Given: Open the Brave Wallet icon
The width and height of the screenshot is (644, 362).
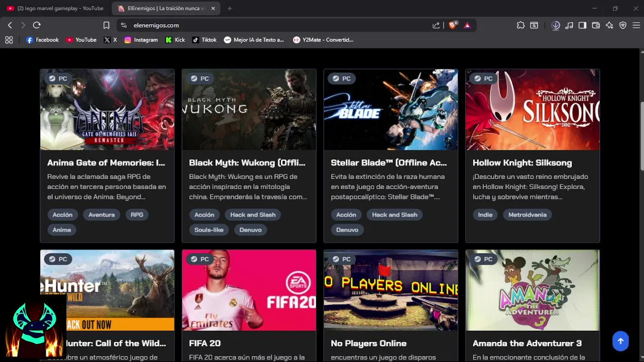Looking at the screenshot, I should point(596,25).
